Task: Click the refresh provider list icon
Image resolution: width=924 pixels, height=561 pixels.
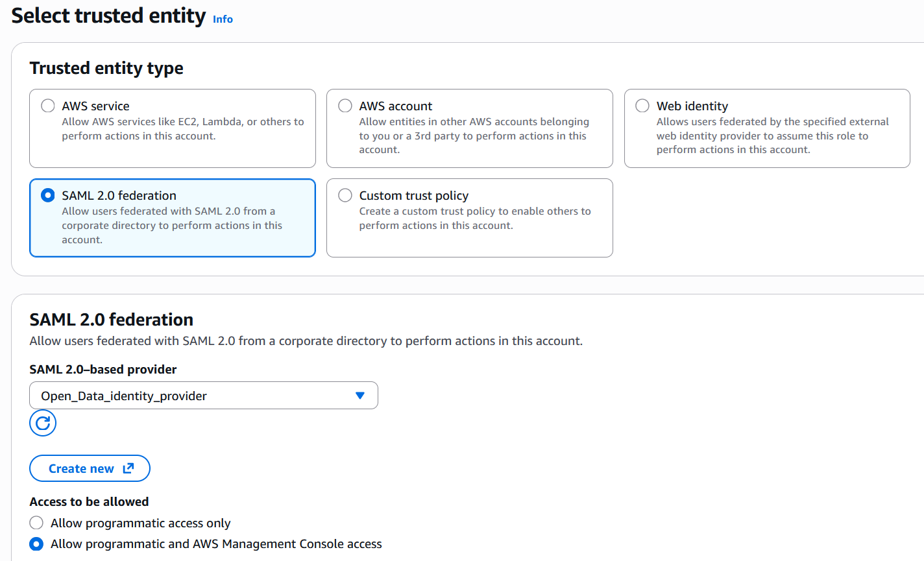Action: (x=43, y=424)
